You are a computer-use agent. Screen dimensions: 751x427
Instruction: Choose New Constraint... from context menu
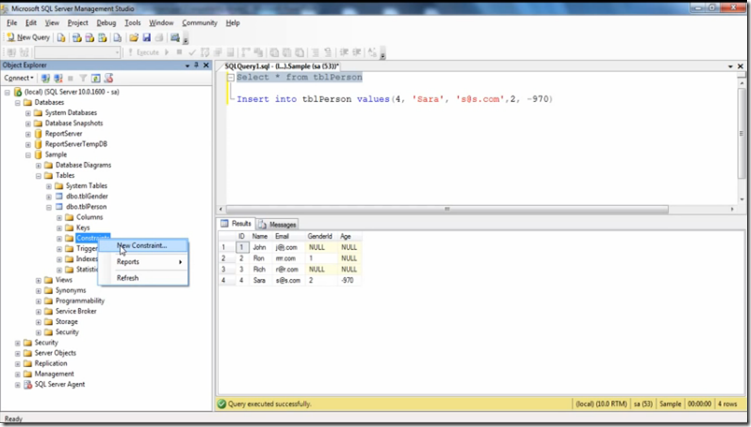coord(143,246)
